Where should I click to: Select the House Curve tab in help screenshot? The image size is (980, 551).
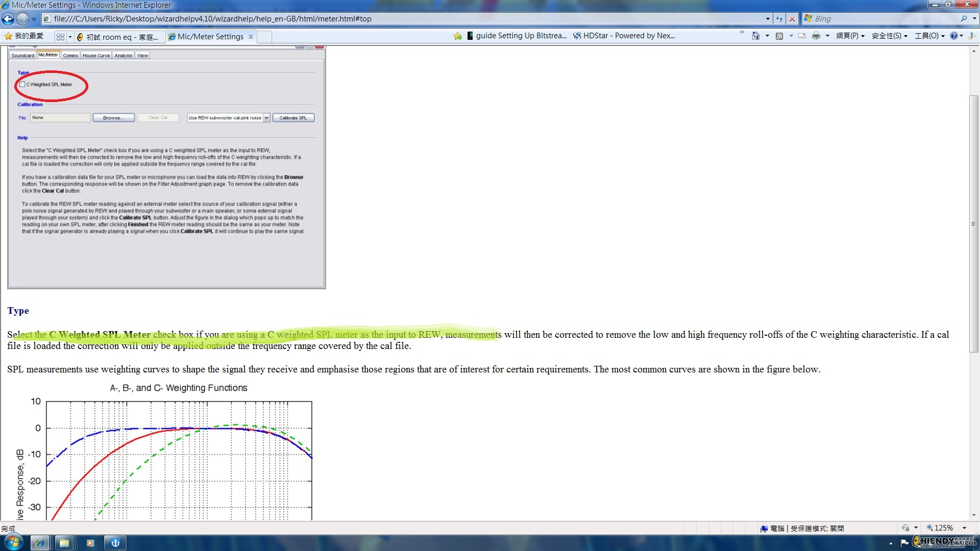point(96,56)
